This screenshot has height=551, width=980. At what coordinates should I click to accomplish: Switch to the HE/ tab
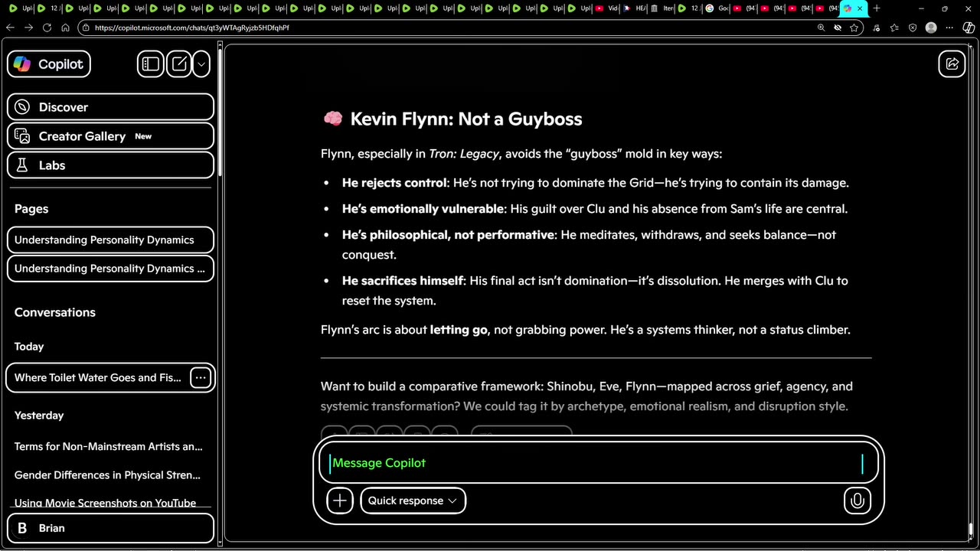[x=635, y=8]
